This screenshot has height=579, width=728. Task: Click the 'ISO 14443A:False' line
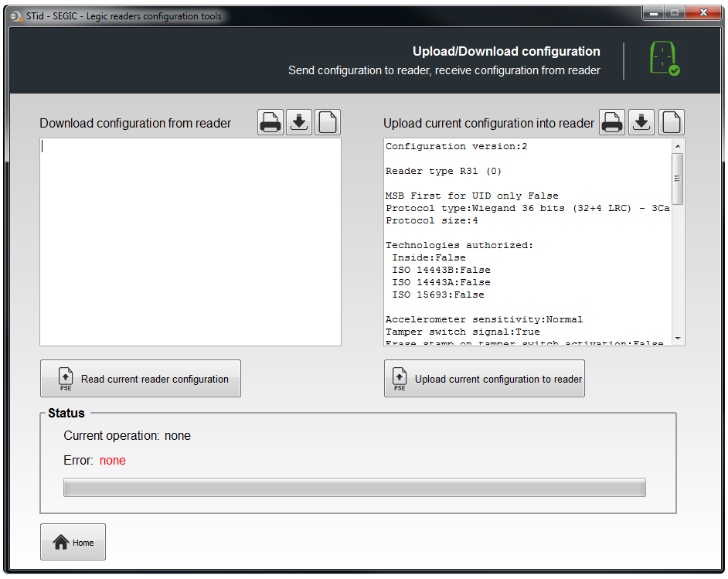441,282
